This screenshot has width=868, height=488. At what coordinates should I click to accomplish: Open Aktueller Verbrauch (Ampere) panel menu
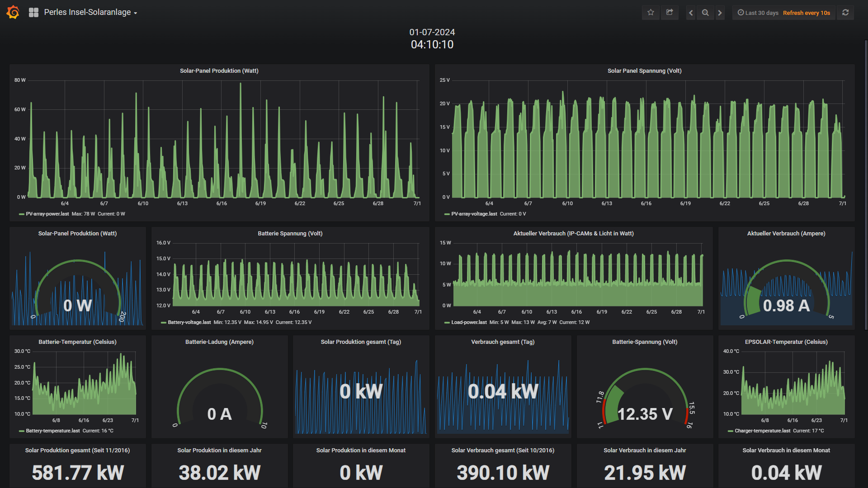(786, 234)
